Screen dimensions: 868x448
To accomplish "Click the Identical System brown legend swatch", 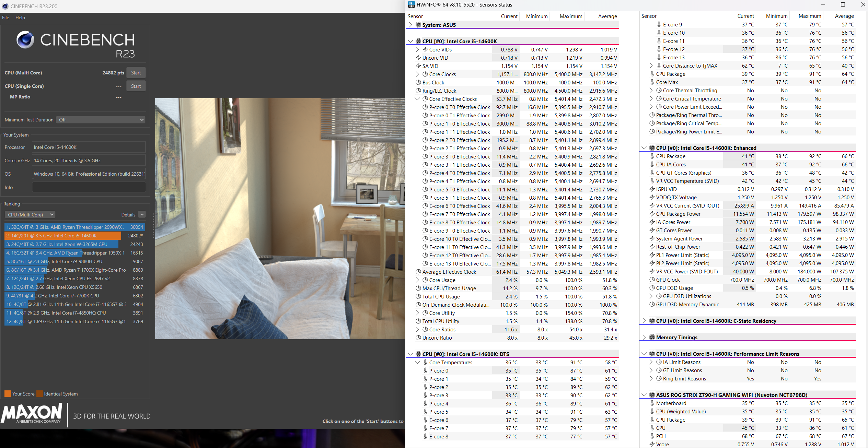I will click(40, 394).
